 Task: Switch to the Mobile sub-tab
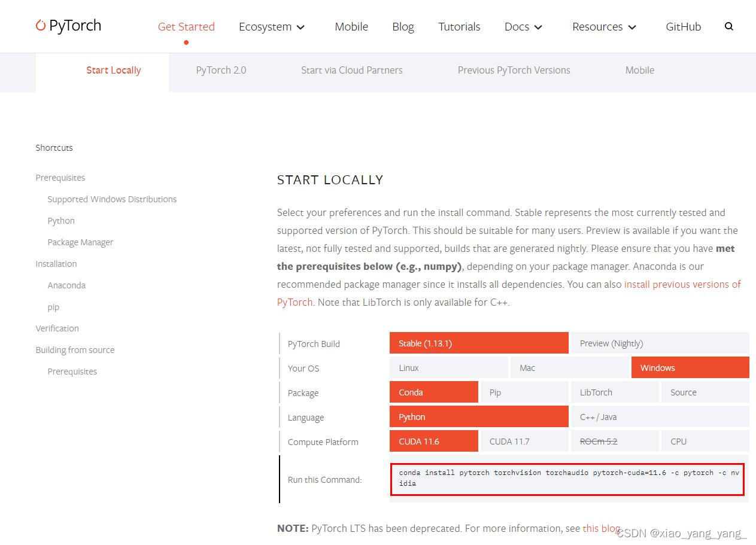(x=639, y=70)
